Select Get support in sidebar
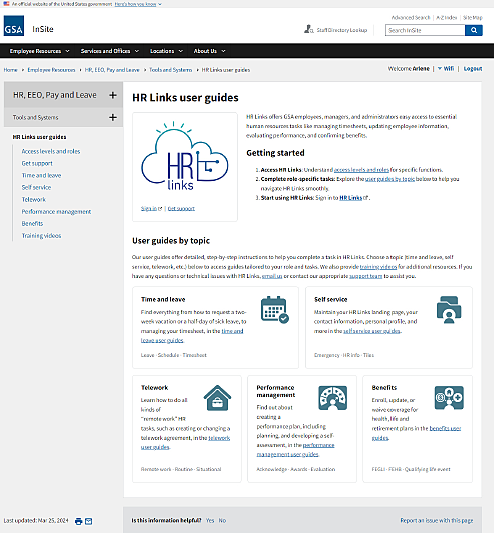Viewport: 494px width, 533px height. pos(37,164)
